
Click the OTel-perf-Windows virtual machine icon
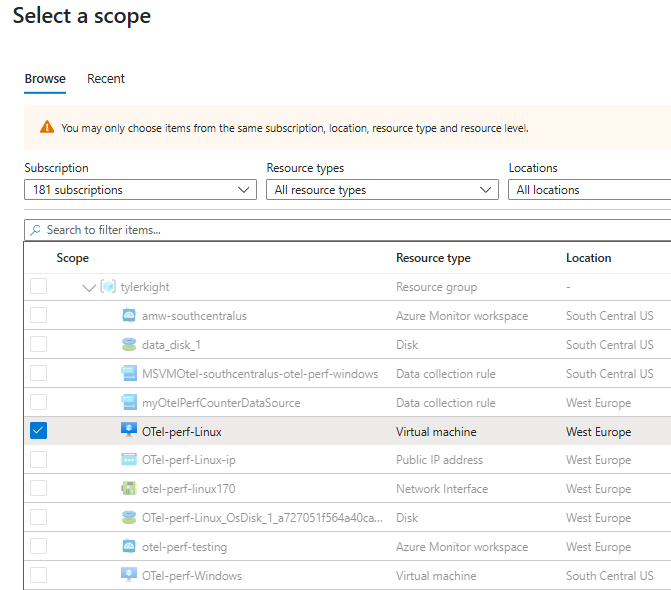tap(129, 574)
